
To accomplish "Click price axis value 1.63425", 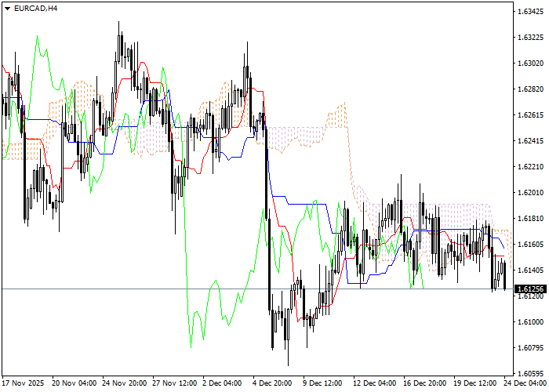I will pos(531,12).
